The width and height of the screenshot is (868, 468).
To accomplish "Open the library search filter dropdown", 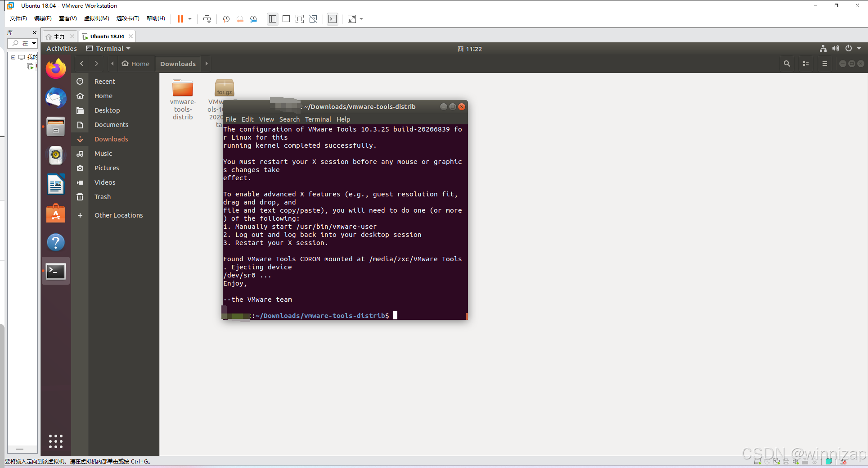I will (34, 44).
